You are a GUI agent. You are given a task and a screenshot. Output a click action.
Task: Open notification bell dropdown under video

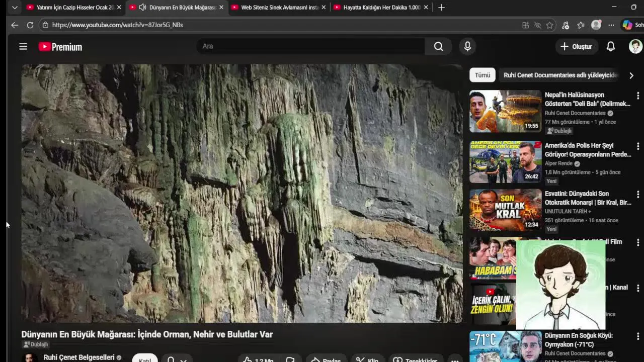pyautogui.click(x=177, y=359)
